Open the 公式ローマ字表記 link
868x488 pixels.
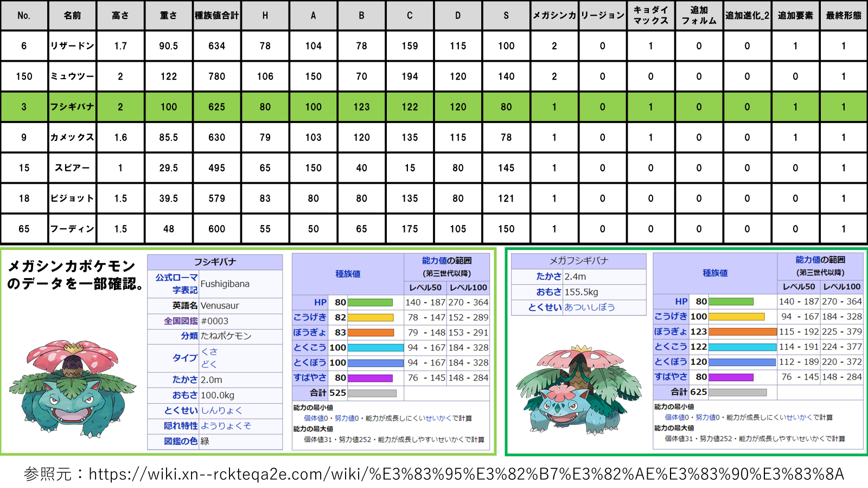pyautogui.click(x=177, y=284)
